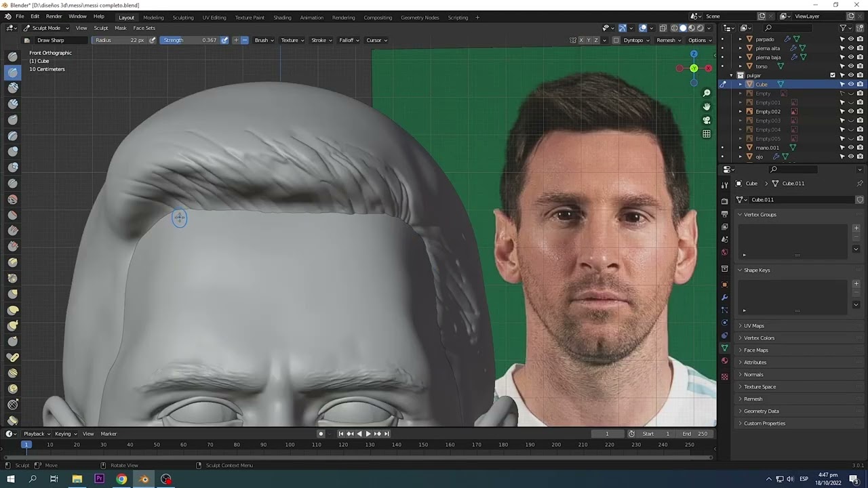Jump to timeline end frame button
The image size is (868, 488).
[x=387, y=434]
